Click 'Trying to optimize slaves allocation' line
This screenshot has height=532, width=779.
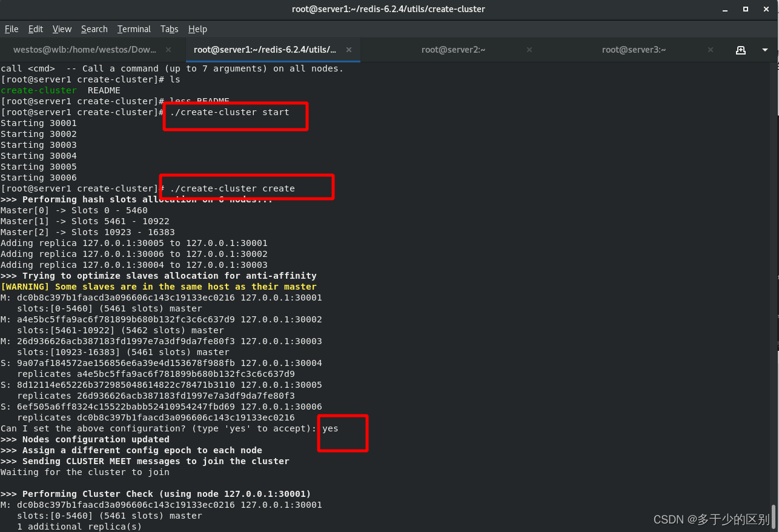click(159, 276)
